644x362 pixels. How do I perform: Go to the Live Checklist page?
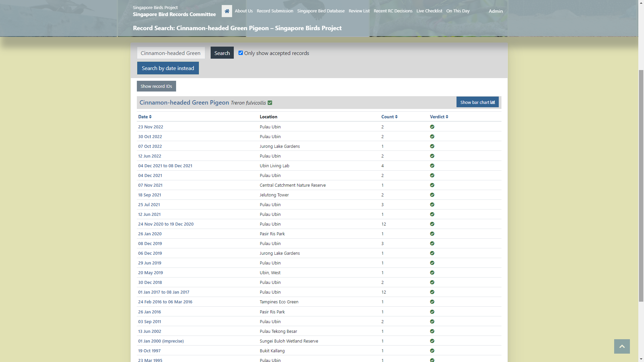pos(429,11)
